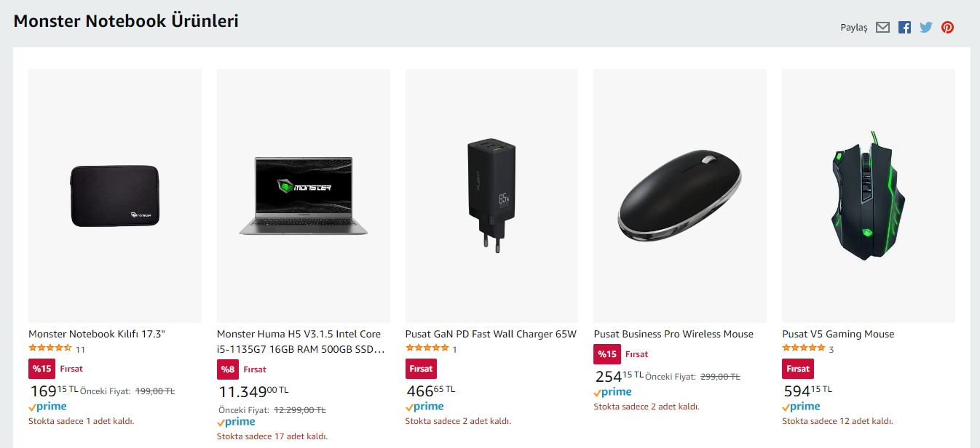
Task: Click the 11.349 TL laptop price
Action: coord(253,392)
